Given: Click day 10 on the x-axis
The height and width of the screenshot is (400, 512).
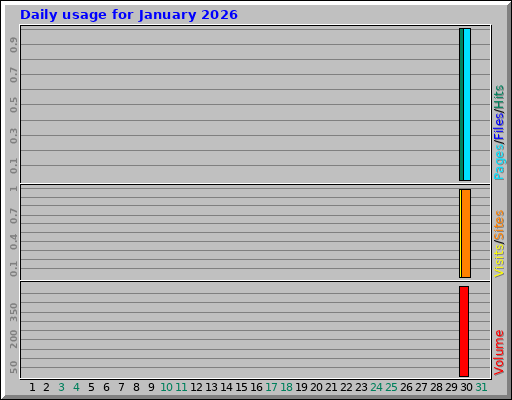Looking at the screenshot, I should 166,387.
